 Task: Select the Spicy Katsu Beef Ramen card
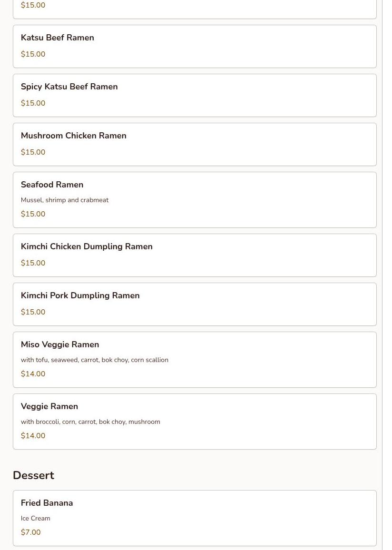click(x=194, y=95)
